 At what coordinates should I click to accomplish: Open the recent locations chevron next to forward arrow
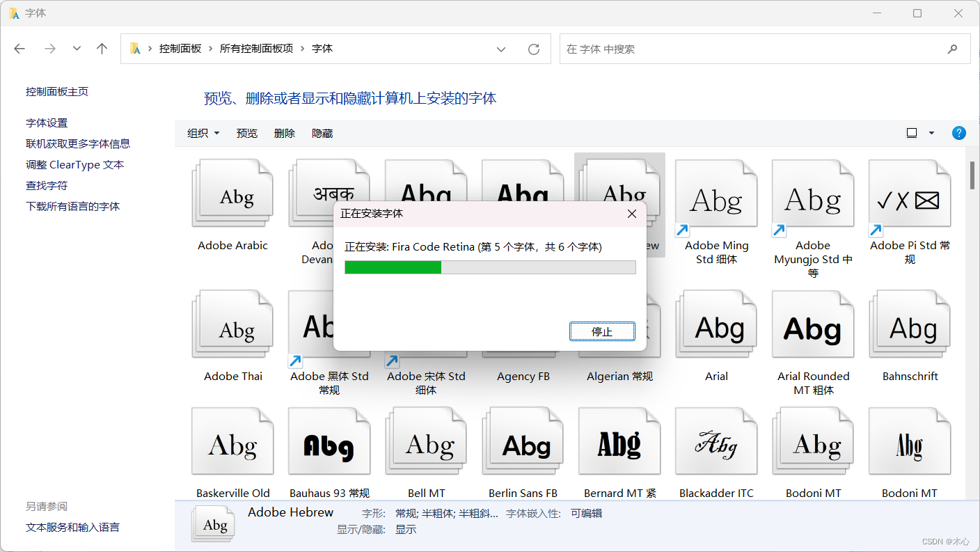coord(77,49)
